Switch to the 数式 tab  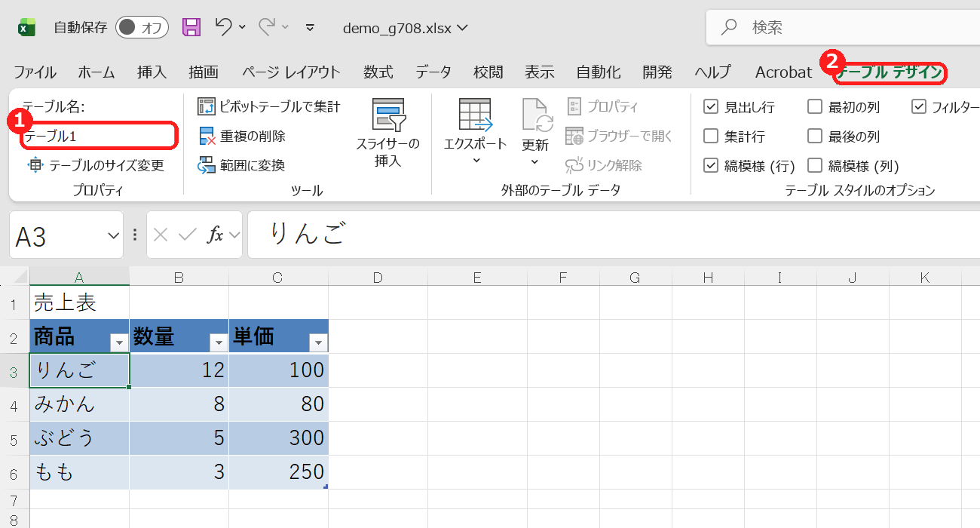point(378,72)
